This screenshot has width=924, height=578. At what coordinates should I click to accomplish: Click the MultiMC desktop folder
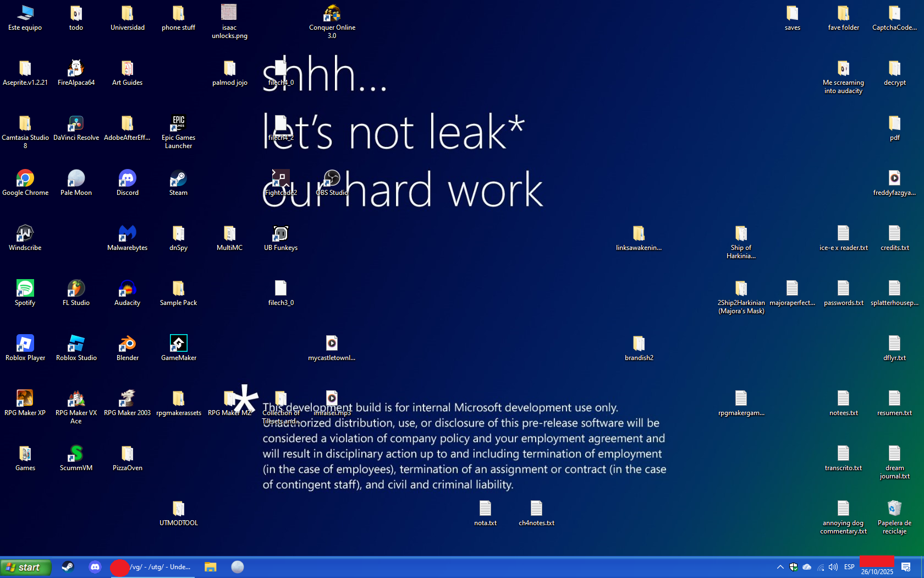229,238
